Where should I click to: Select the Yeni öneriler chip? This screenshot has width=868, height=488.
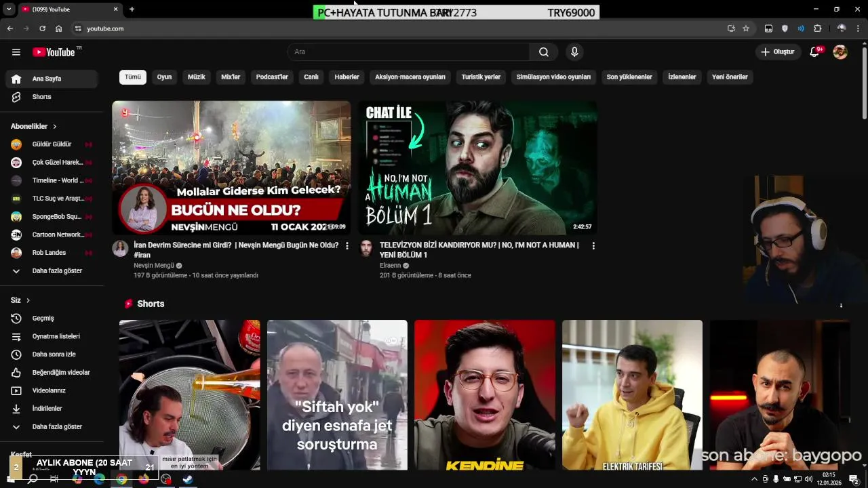tap(730, 77)
